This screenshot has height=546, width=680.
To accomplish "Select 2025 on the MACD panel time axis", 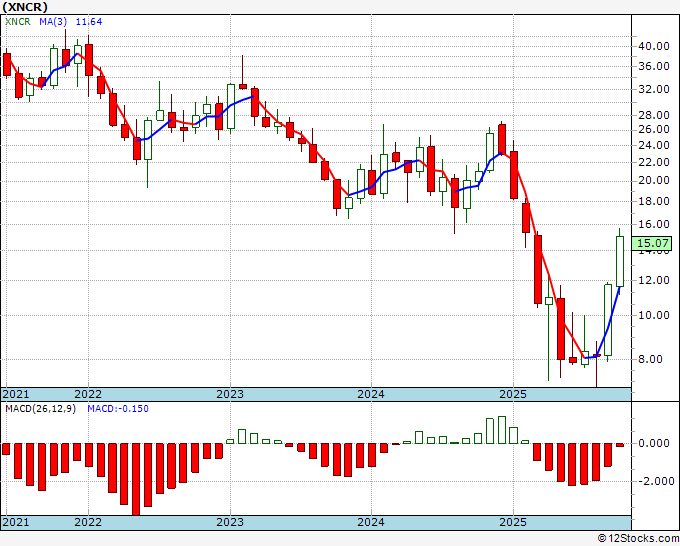I will tap(513, 522).
